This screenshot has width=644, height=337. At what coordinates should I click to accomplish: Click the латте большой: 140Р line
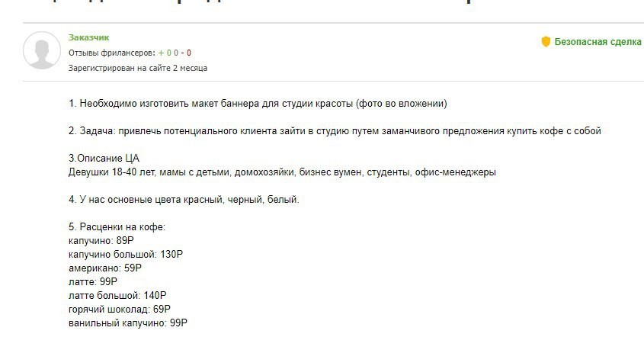117,295
